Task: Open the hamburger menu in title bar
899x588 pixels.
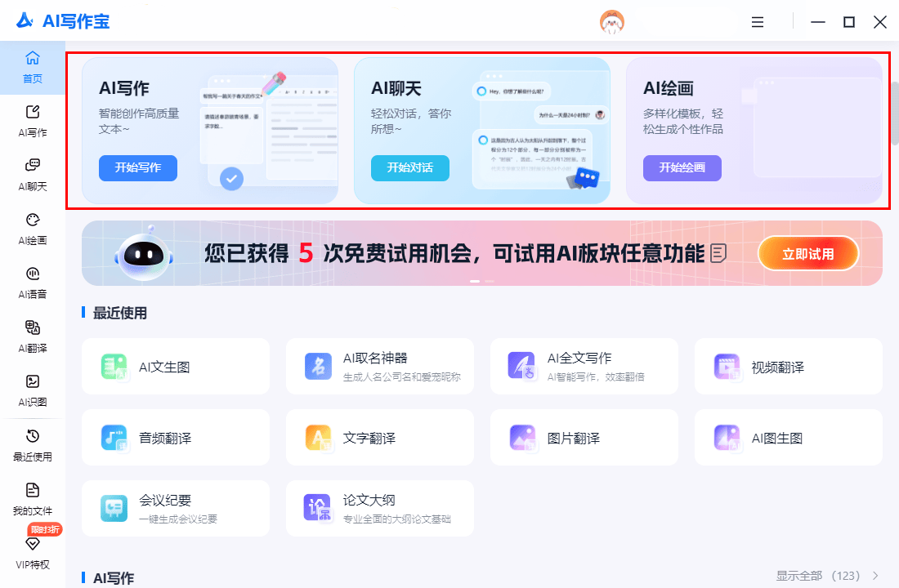Action: pyautogui.click(x=758, y=22)
